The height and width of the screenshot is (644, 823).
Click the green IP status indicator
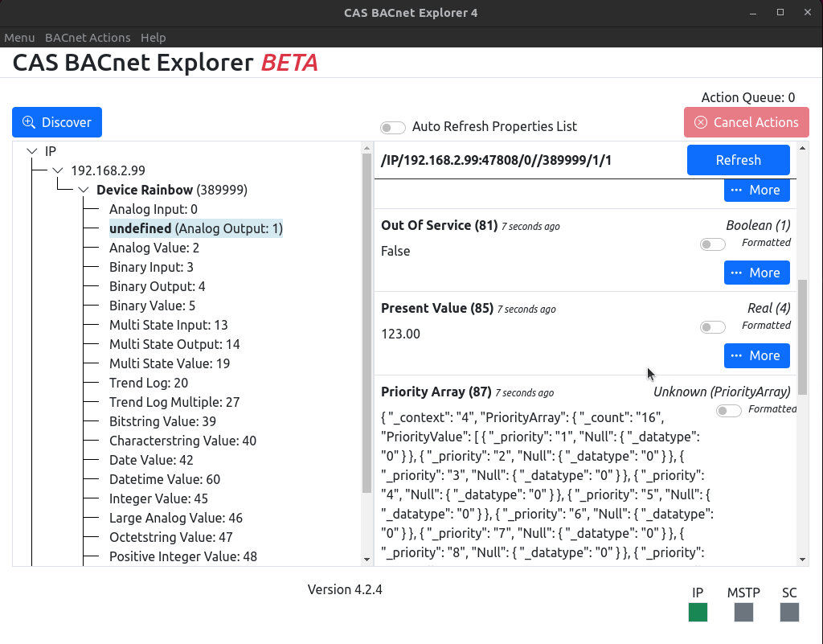click(698, 612)
